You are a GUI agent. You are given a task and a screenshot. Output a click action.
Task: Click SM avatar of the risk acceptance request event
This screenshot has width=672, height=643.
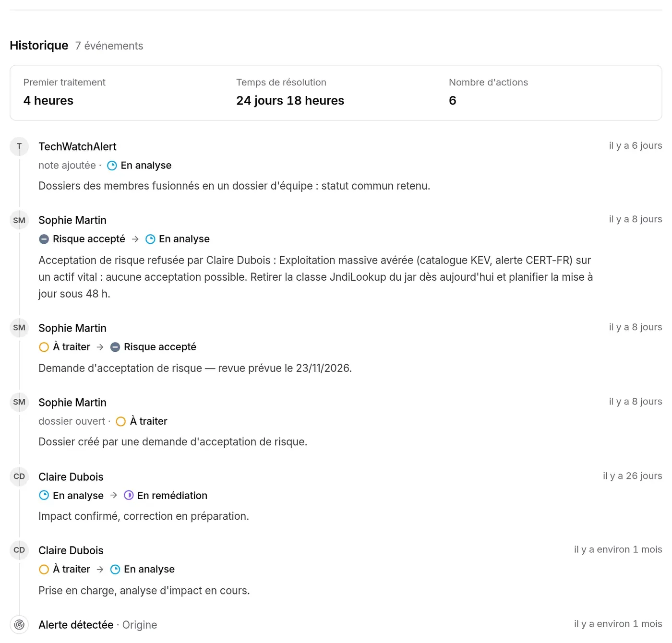pyautogui.click(x=19, y=328)
